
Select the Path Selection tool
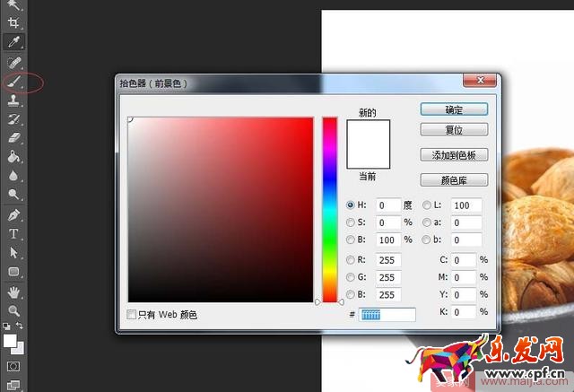coord(13,253)
